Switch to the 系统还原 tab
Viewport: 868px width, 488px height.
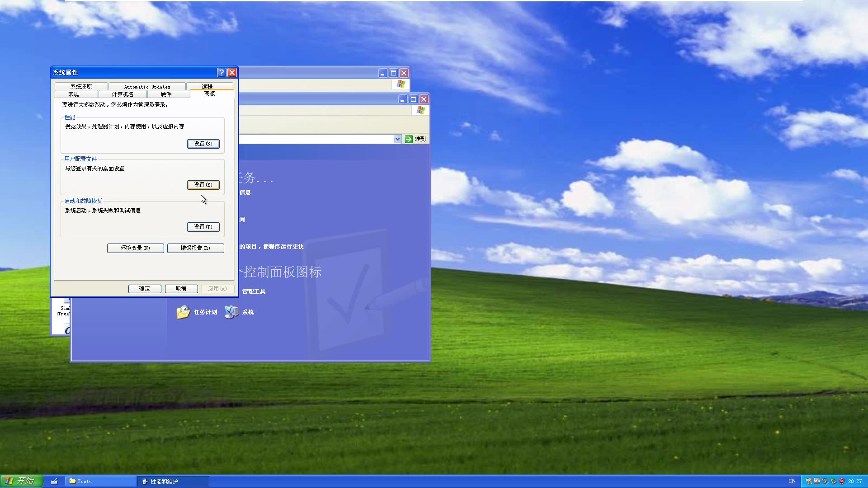point(81,86)
